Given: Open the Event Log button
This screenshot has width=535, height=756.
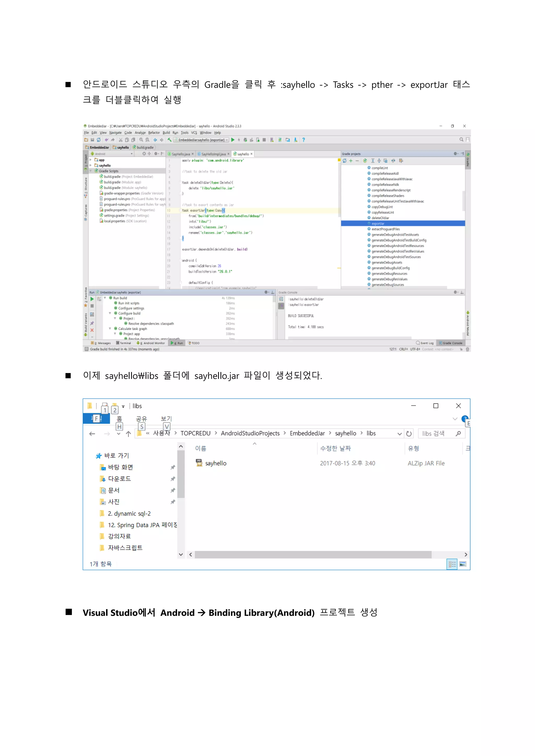Looking at the screenshot, I should pos(425,343).
